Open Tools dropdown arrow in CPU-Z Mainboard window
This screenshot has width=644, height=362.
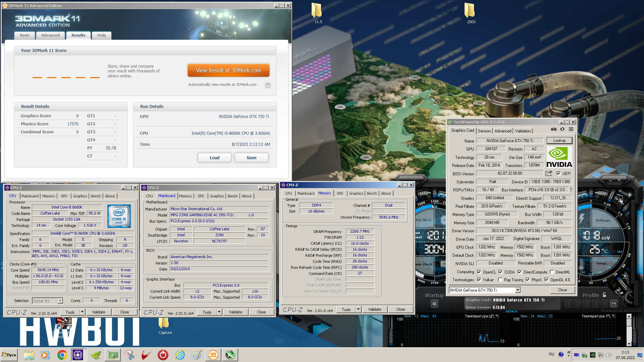point(219,312)
